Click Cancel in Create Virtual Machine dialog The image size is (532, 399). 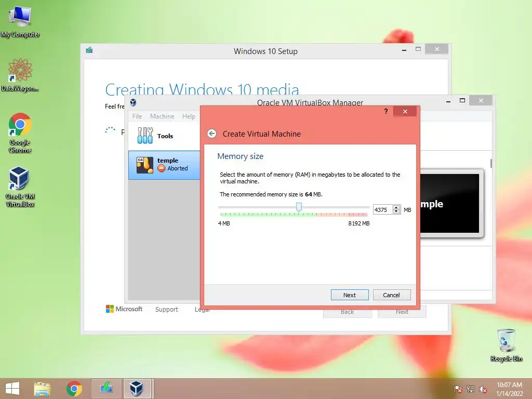click(x=392, y=295)
